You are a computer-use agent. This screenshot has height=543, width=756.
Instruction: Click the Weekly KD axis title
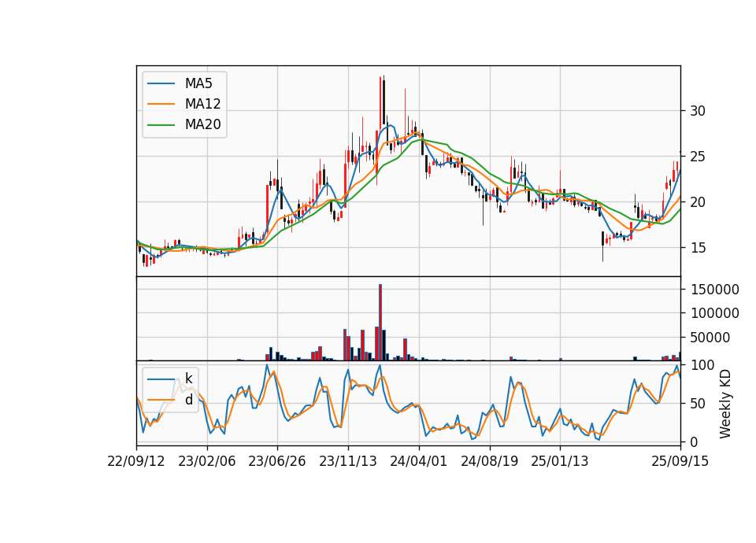coord(725,404)
